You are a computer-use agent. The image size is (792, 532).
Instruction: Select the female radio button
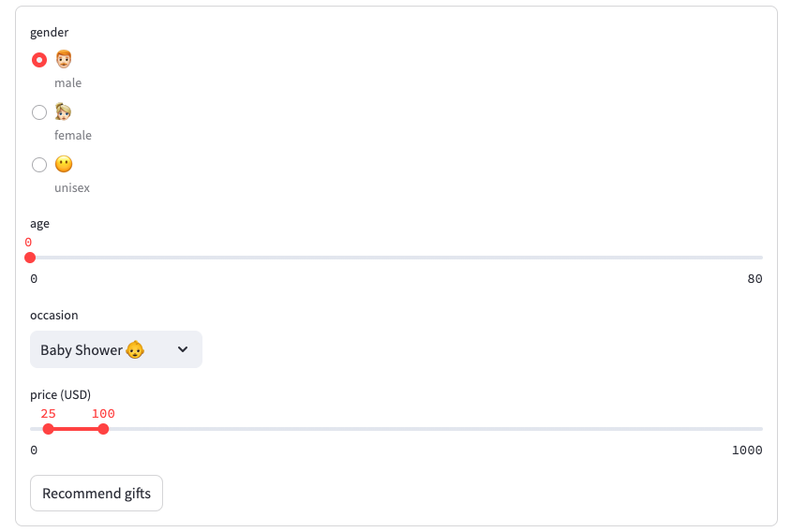click(39, 112)
